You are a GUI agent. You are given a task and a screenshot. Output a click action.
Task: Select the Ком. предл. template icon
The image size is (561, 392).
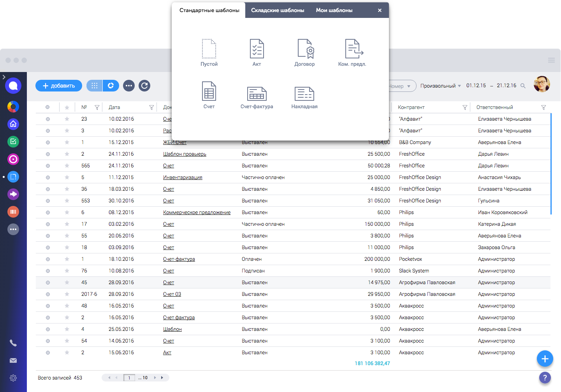pyautogui.click(x=354, y=49)
